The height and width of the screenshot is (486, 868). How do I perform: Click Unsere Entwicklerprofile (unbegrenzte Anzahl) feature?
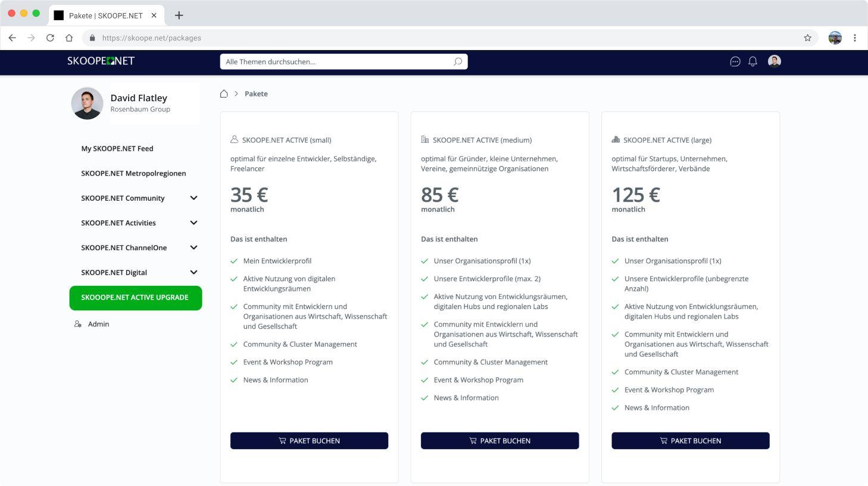point(686,283)
